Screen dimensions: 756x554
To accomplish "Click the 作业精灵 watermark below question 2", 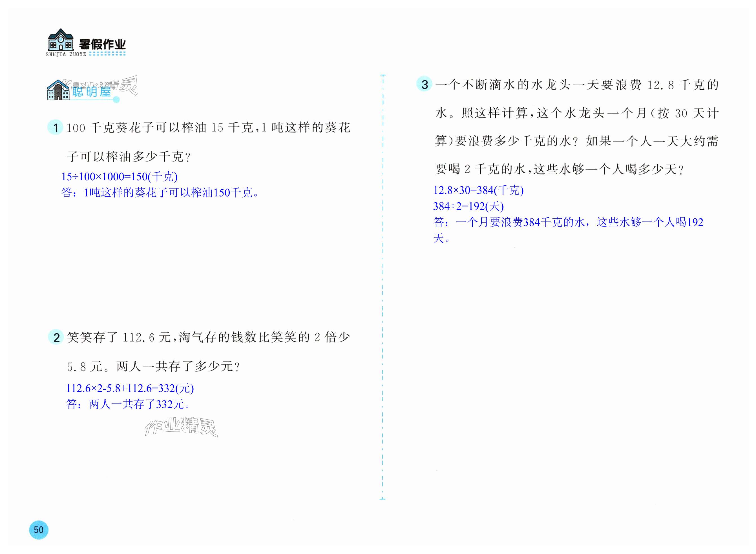I will click(x=182, y=427).
